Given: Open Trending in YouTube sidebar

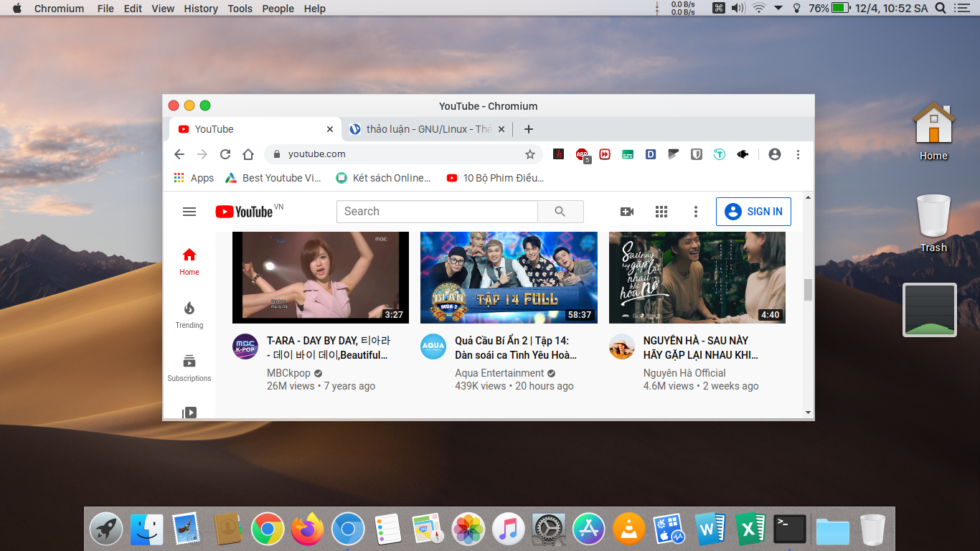Looking at the screenshot, I should (189, 315).
